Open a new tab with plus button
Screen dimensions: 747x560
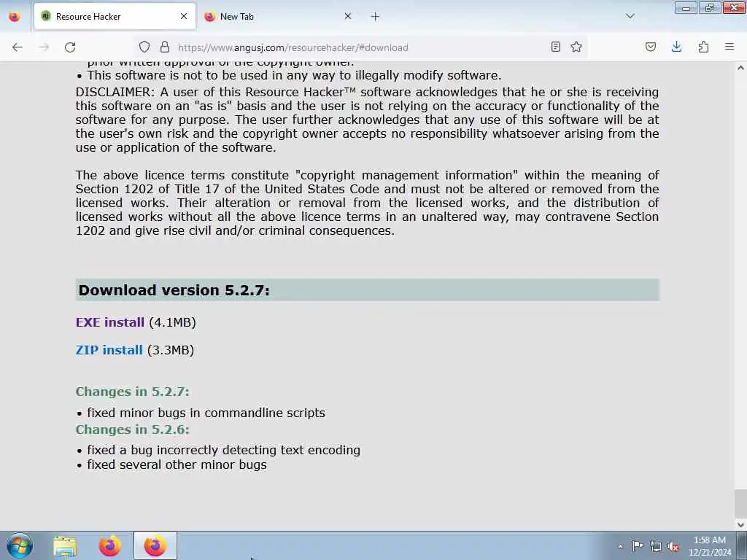click(x=375, y=17)
